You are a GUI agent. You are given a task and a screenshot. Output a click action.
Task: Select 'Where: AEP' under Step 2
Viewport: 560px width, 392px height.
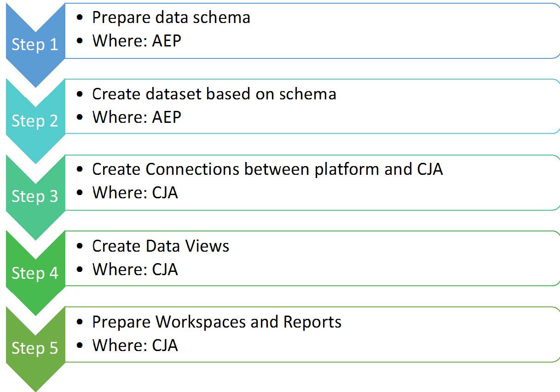point(137,117)
